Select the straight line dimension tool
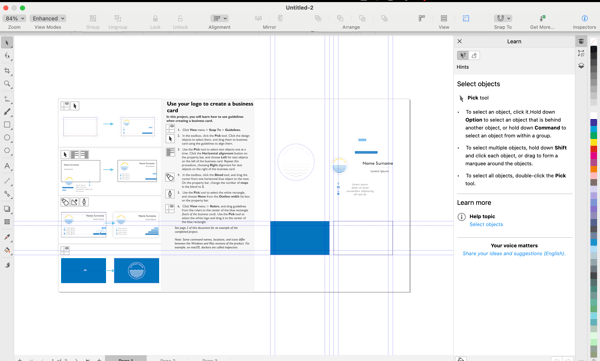Image resolution: width=600 pixels, height=361 pixels. coord(7,181)
